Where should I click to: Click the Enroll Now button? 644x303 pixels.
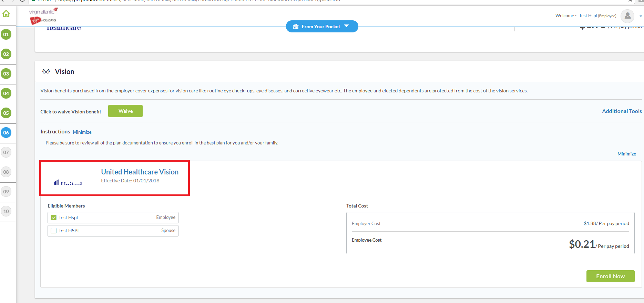(610, 276)
